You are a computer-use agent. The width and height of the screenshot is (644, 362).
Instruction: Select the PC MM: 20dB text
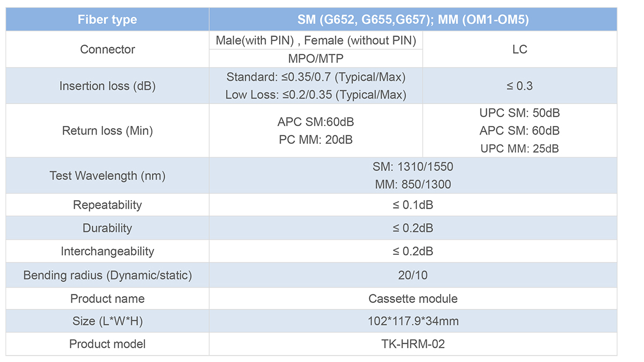(x=316, y=139)
